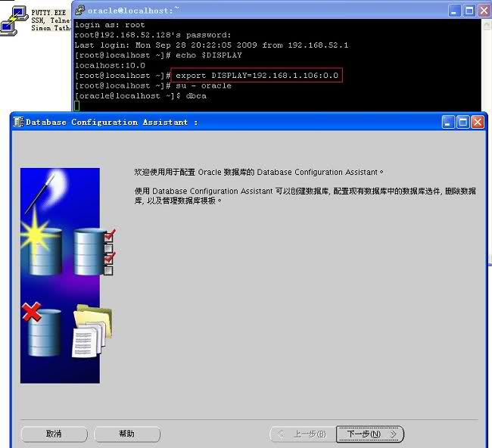Click the PuTTY terminal scrollbar

coord(487,65)
